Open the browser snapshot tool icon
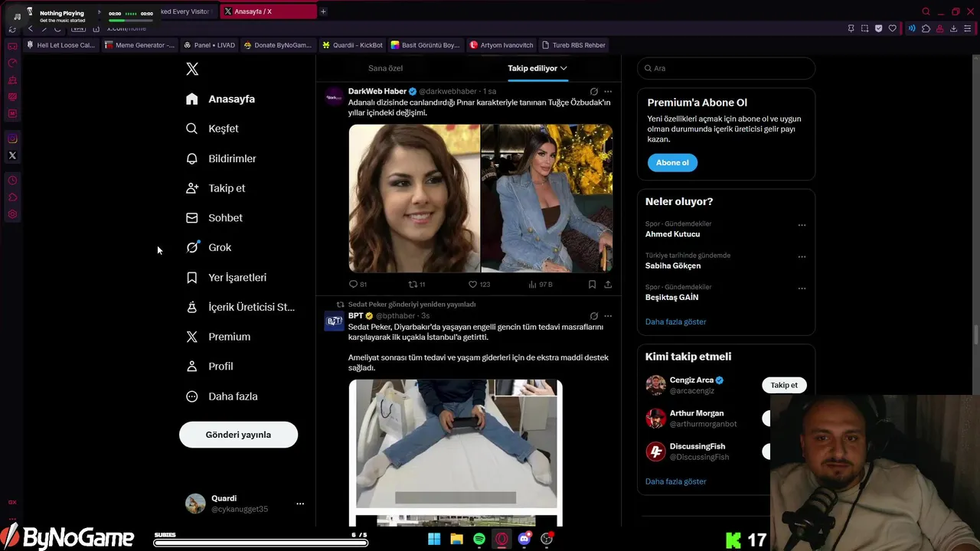 [x=864, y=28]
